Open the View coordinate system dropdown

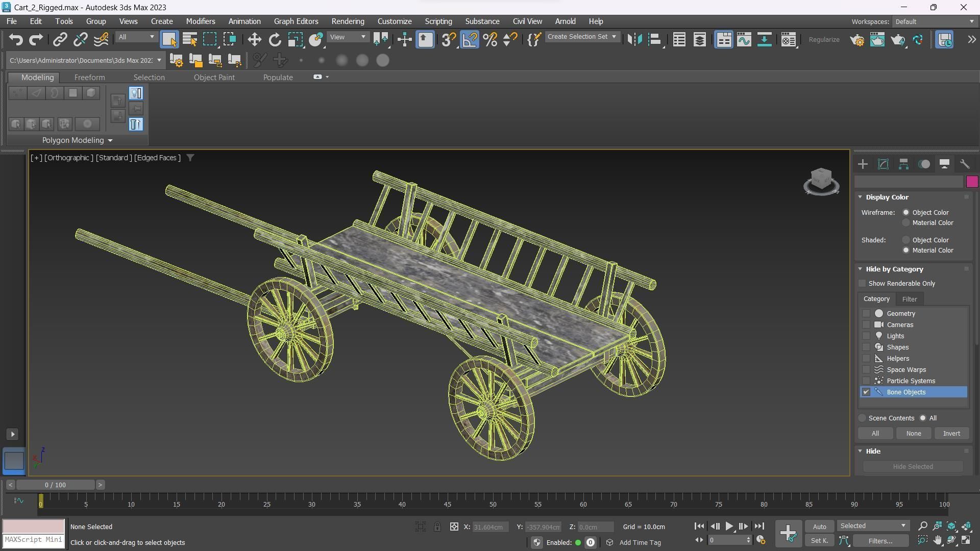pos(348,37)
